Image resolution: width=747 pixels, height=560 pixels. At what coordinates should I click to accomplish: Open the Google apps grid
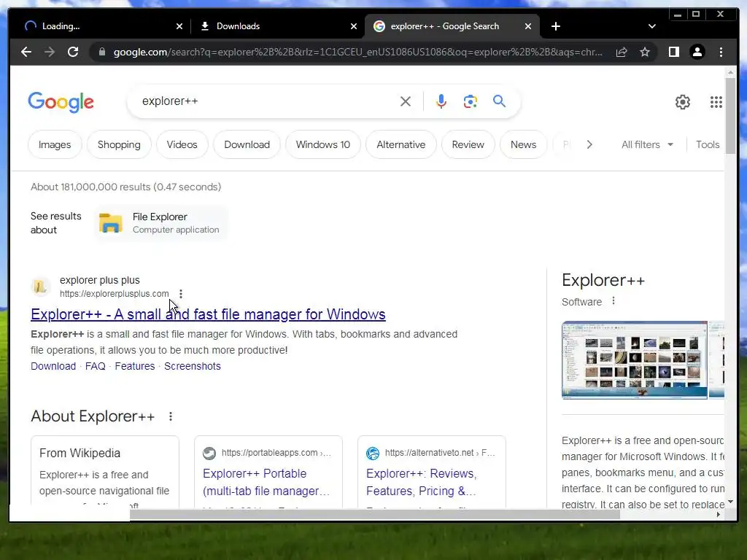[716, 102]
